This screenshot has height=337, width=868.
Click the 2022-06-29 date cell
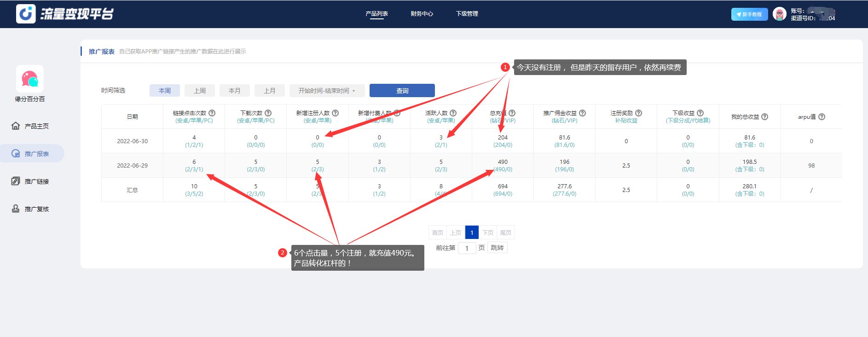133,166
